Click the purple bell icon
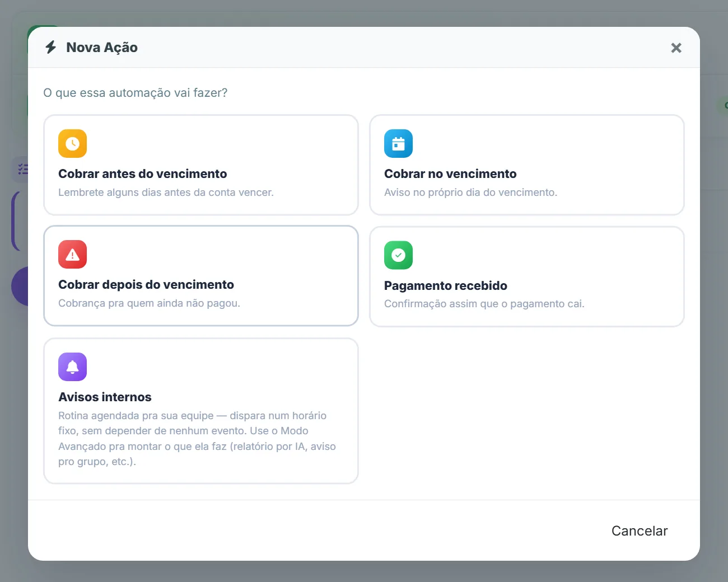The height and width of the screenshot is (582, 728). [x=72, y=367]
